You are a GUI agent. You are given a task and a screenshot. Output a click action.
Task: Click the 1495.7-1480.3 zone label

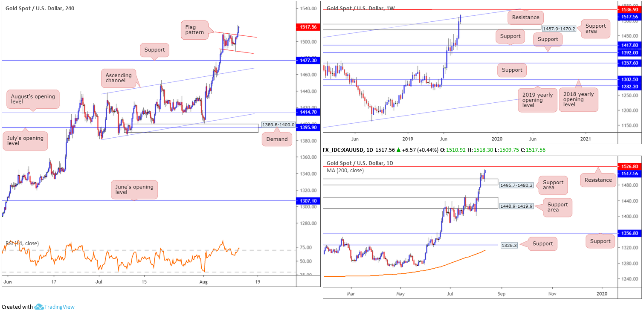(516, 185)
